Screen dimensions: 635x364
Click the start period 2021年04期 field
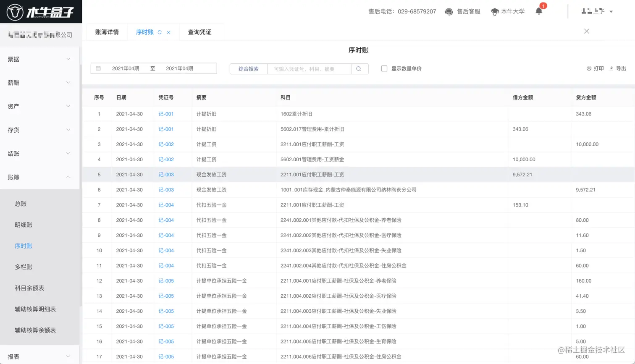pos(126,68)
